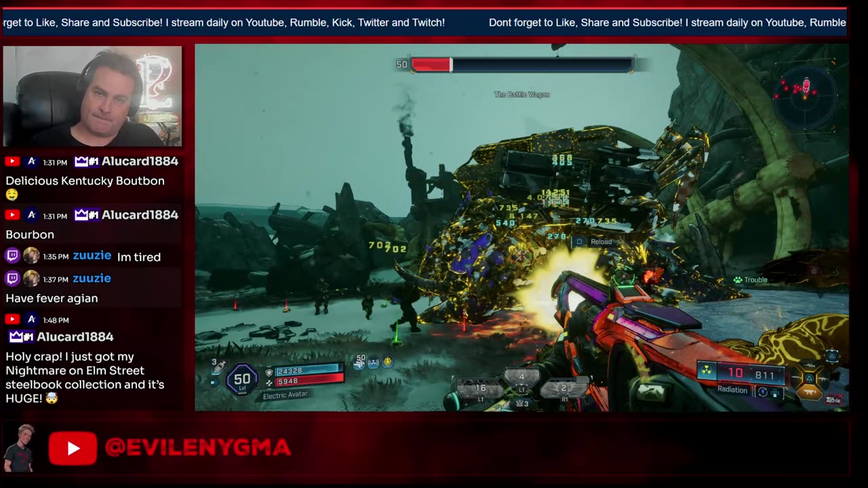This screenshot has height=488, width=868.
Task: Click zuuzie username at 1:37 PM
Action: click(x=92, y=279)
